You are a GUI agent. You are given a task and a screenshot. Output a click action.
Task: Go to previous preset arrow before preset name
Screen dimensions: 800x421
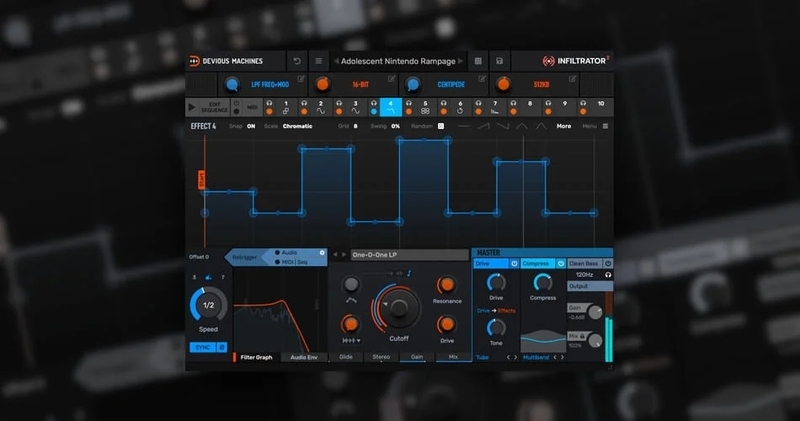point(336,61)
